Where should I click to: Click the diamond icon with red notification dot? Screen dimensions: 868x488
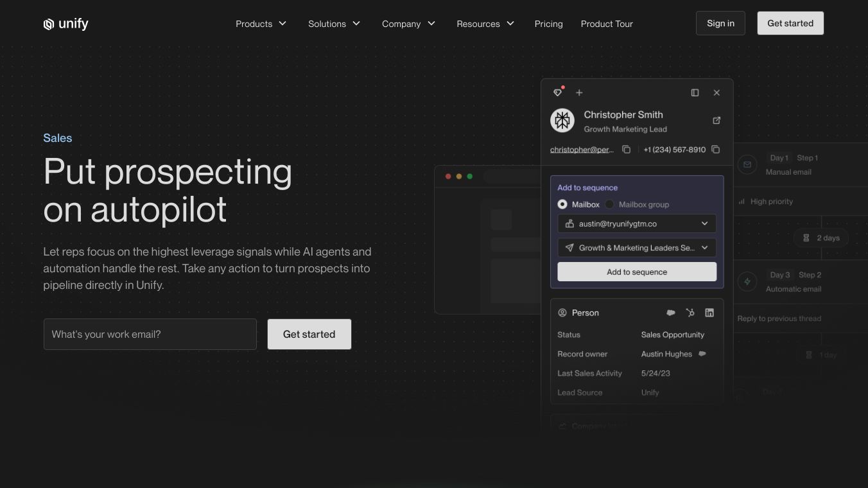[558, 92]
